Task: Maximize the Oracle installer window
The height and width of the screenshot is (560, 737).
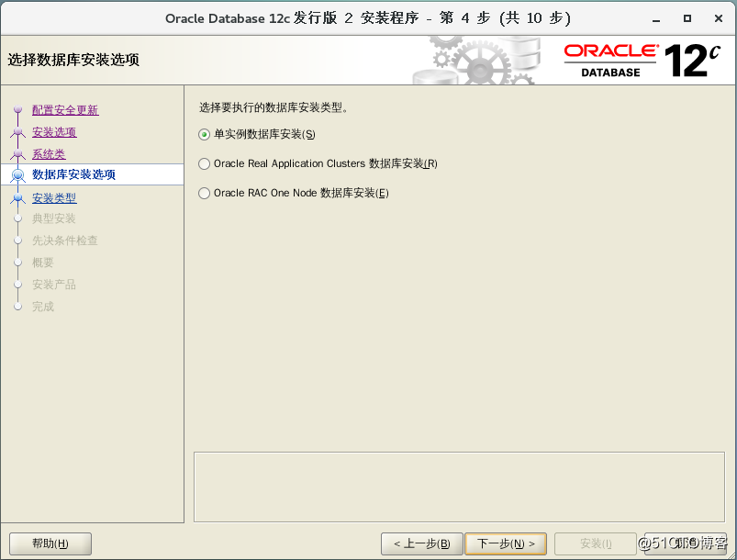Action: click(x=687, y=18)
